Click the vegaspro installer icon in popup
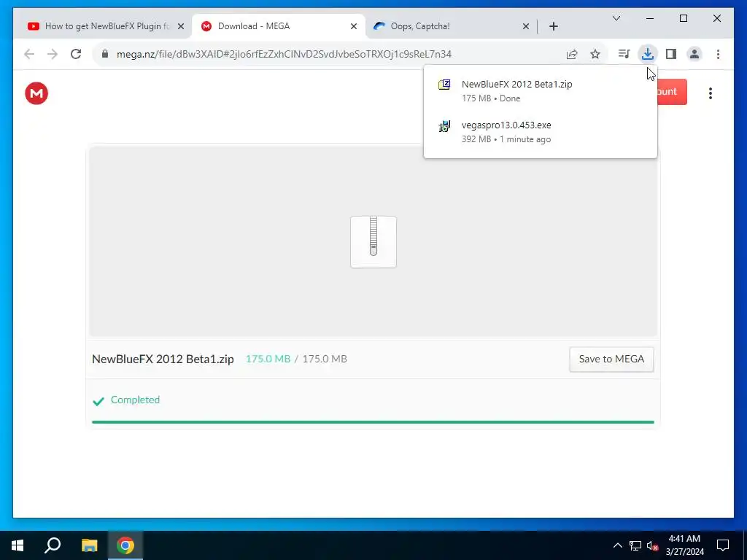This screenshot has width=747, height=560. click(x=444, y=126)
